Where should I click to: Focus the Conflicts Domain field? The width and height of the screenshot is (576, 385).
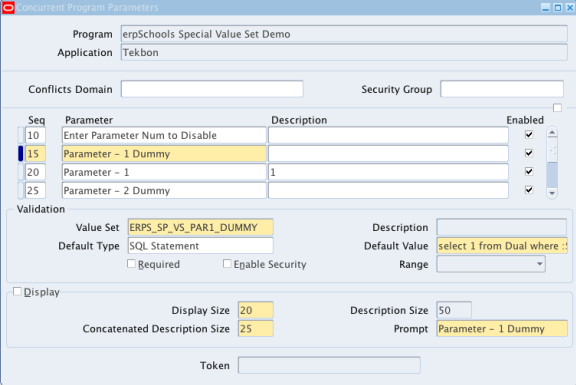click(x=212, y=89)
